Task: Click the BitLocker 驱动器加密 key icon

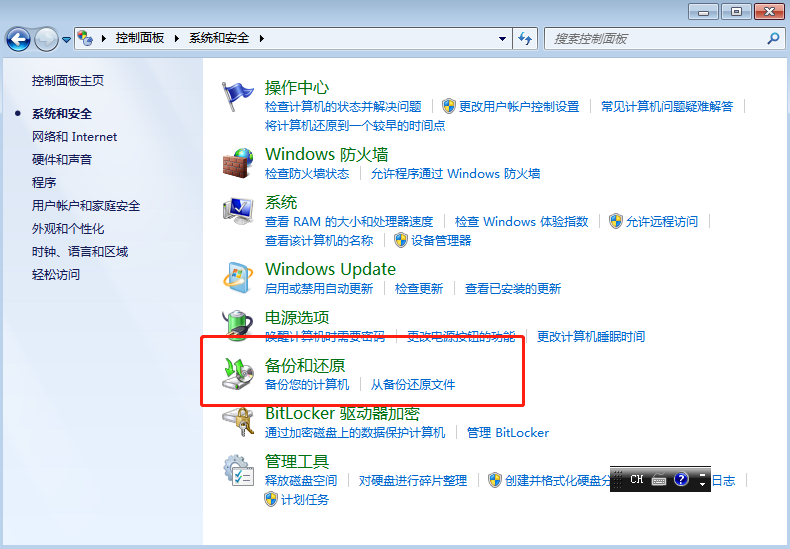Action: pyautogui.click(x=238, y=421)
